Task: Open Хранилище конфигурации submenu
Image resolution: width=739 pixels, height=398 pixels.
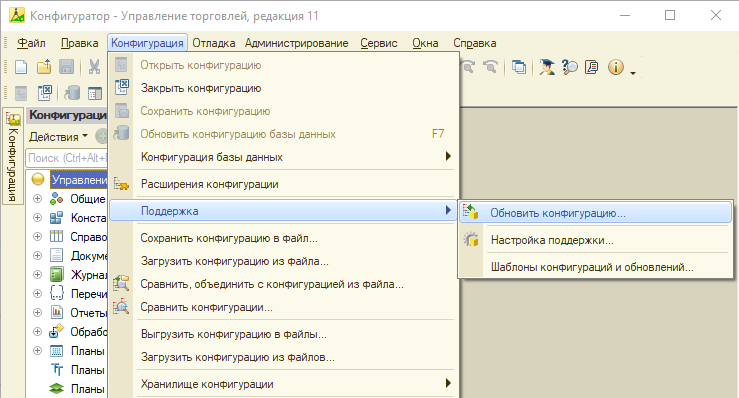Action: point(284,384)
